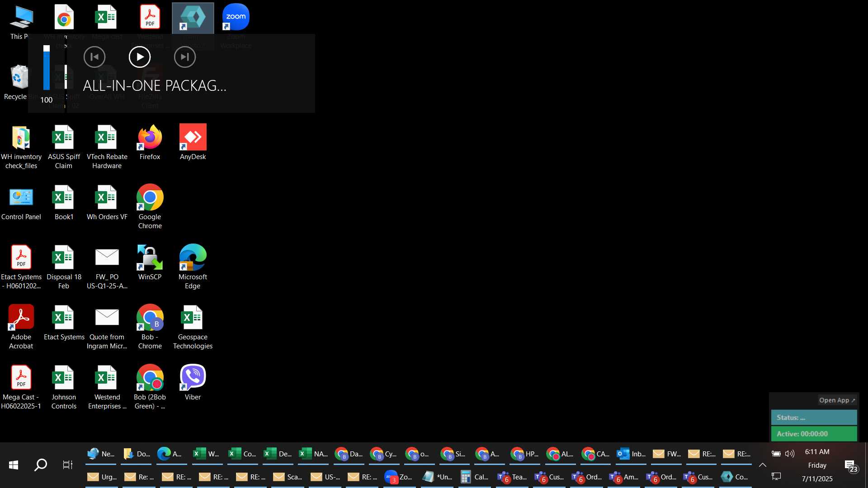868x488 pixels.
Task: Switch to the FW... mail taskbar window
Action: click(x=667, y=454)
